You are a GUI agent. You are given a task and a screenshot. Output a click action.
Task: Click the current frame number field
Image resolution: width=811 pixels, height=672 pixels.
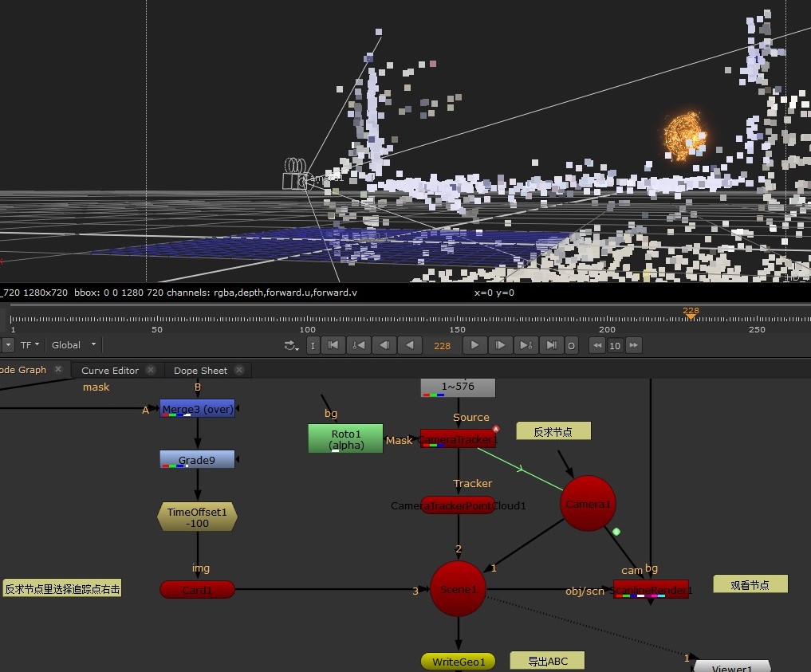pyautogui.click(x=442, y=346)
